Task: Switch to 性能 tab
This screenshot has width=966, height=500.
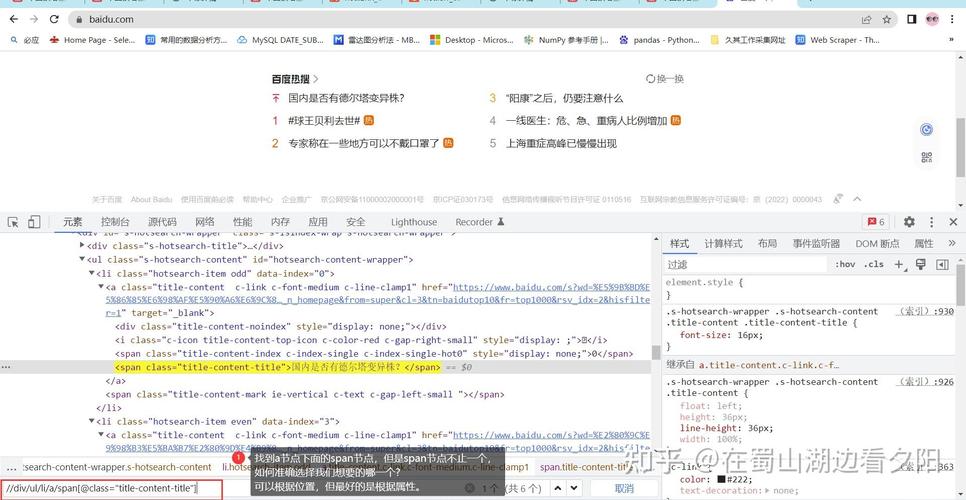Action: click(x=243, y=222)
